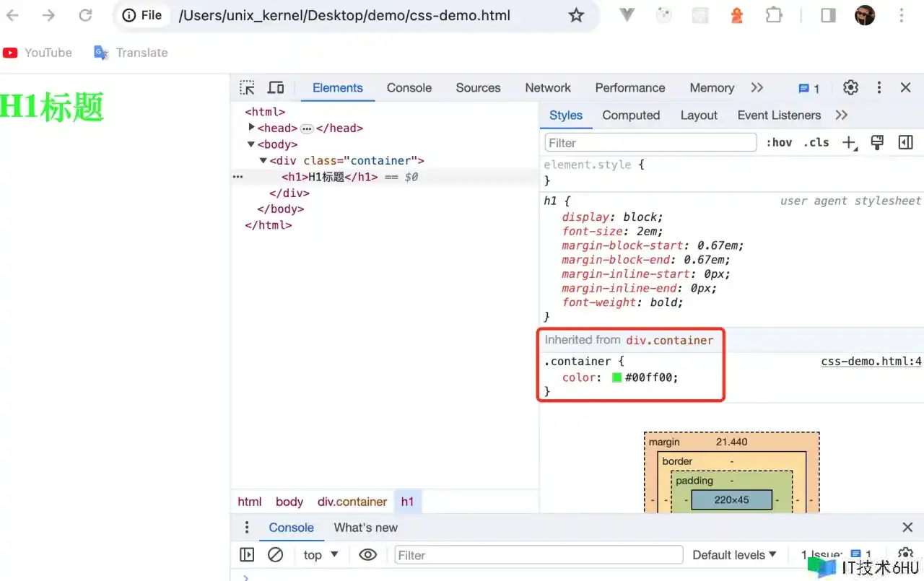Click the green #00ff00 color swatch

[617, 377]
